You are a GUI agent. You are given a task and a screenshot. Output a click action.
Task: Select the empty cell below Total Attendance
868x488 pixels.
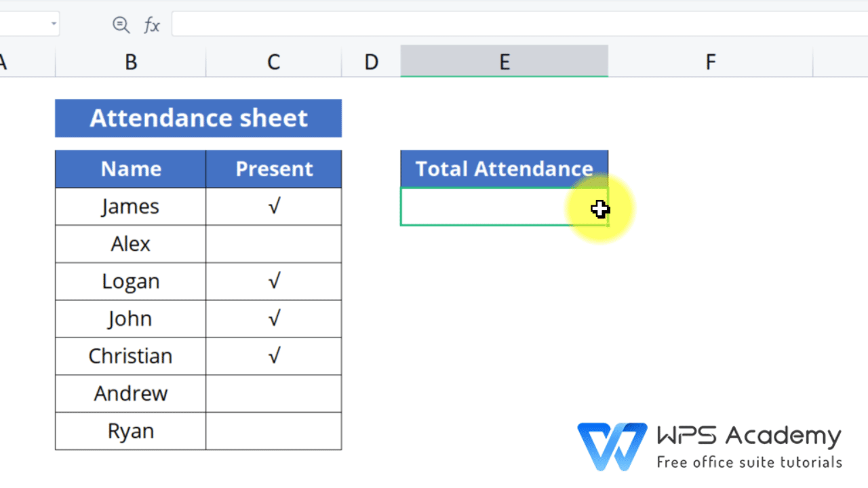point(505,207)
